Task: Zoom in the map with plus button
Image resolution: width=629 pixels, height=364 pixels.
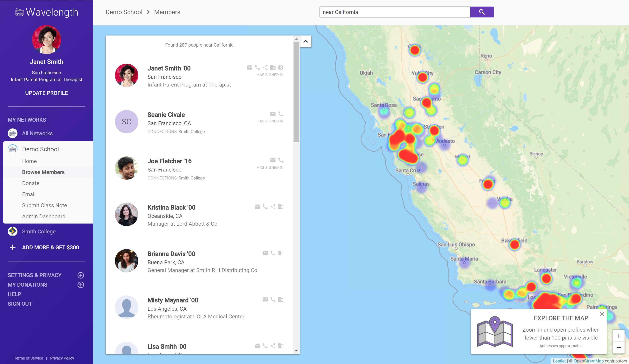Action: (619, 336)
